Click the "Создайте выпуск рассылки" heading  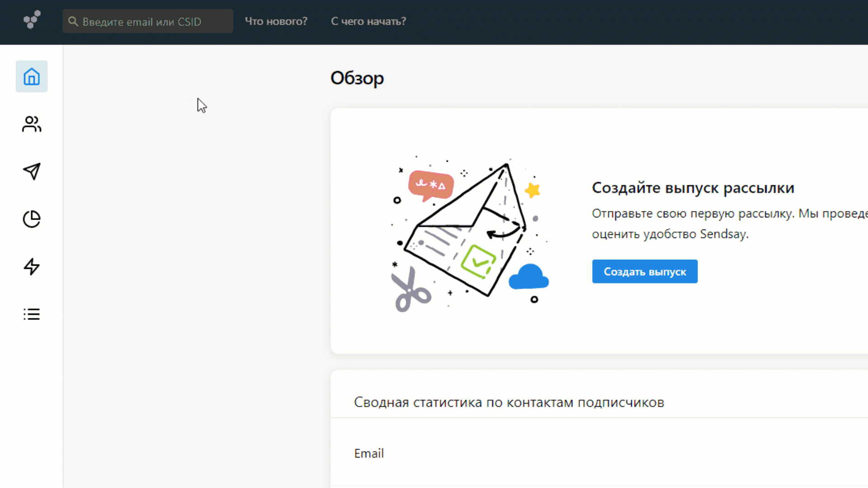tap(693, 188)
